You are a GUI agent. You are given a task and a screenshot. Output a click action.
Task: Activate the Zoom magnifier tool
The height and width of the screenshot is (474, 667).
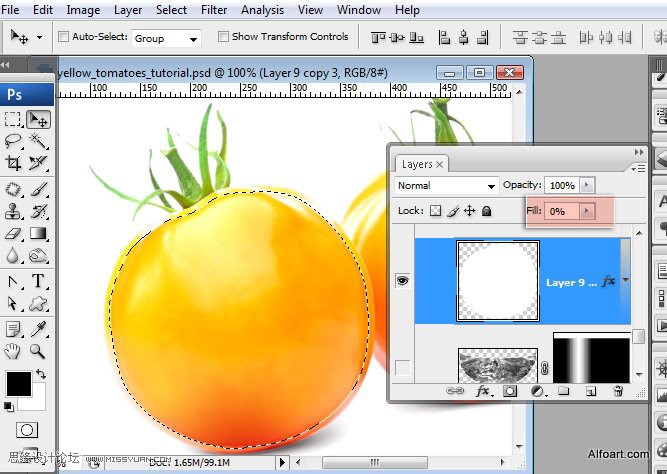(38, 351)
